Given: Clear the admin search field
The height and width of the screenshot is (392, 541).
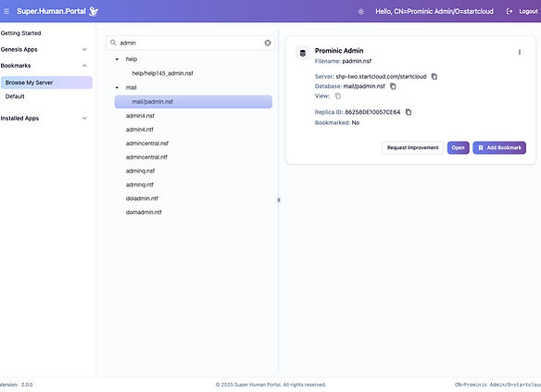Looking at the screenshot, I should [x=268, y=43].
